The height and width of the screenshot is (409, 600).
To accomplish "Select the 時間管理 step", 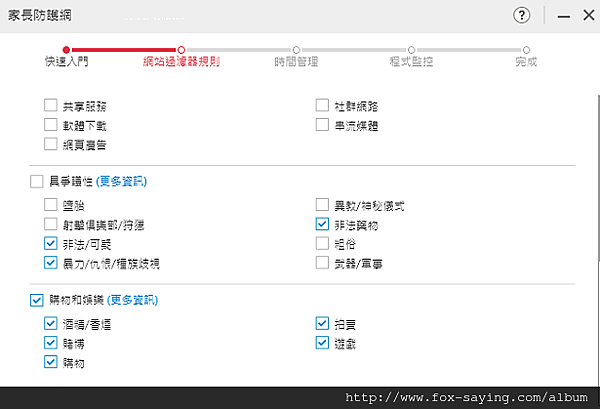I will coord(296,49).
